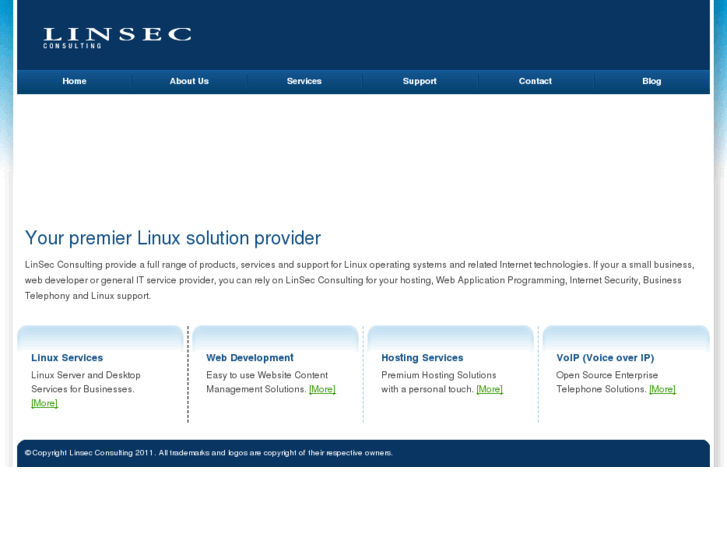The height and width of the screenshot is (545, 727).
Task: Open More link under Hosting Services
Action: (490, 389)
